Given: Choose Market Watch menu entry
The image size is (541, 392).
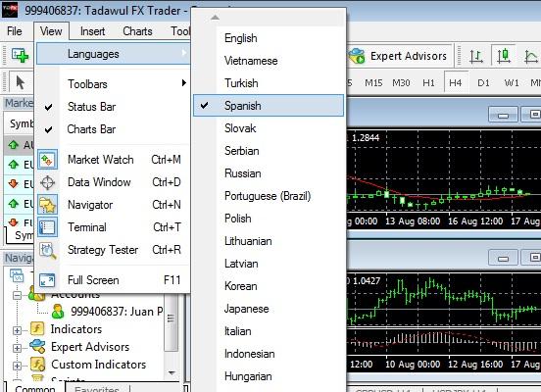Looking at the screenshot, I should (113, 160).
